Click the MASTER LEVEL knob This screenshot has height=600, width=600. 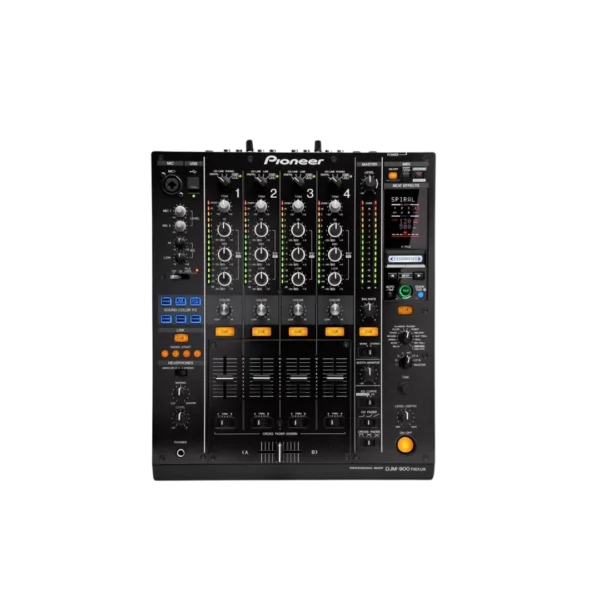click(369, 182)
